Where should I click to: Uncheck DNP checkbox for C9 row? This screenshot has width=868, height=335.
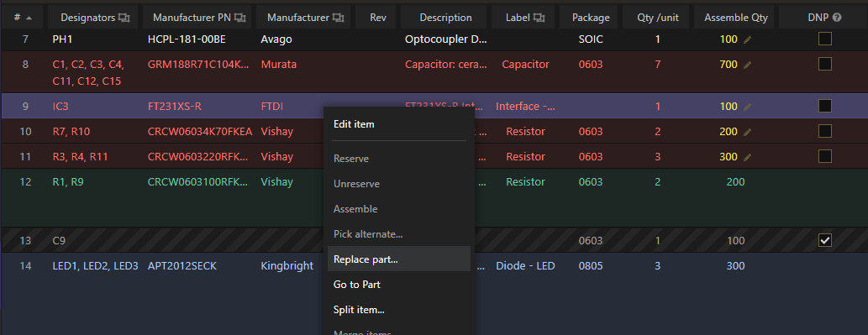(x=825, y=240)
